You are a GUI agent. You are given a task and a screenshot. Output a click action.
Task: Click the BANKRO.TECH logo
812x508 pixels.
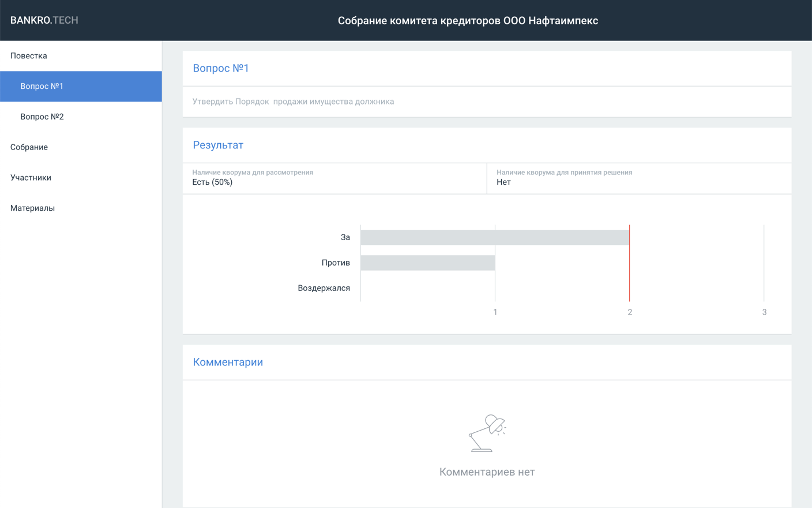44,20
